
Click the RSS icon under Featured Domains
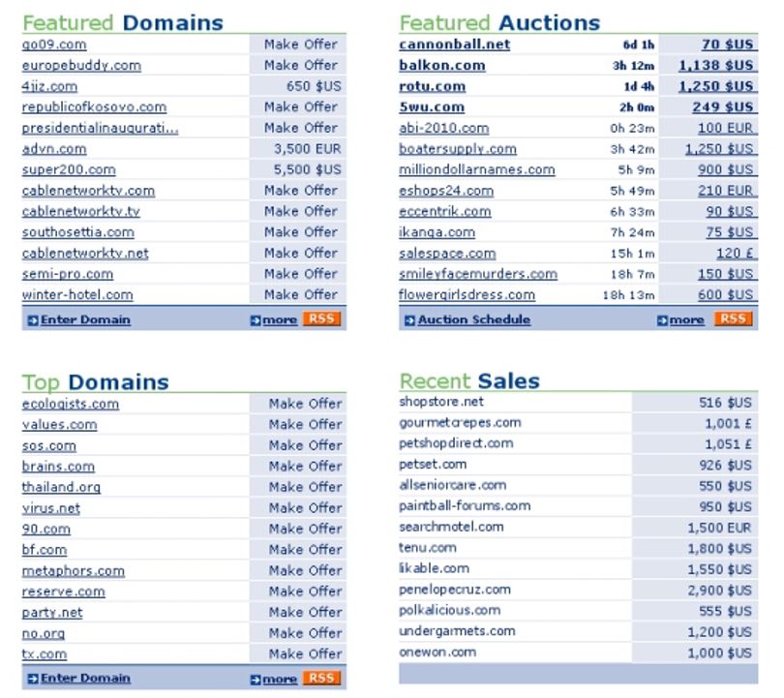pos(321,319)
